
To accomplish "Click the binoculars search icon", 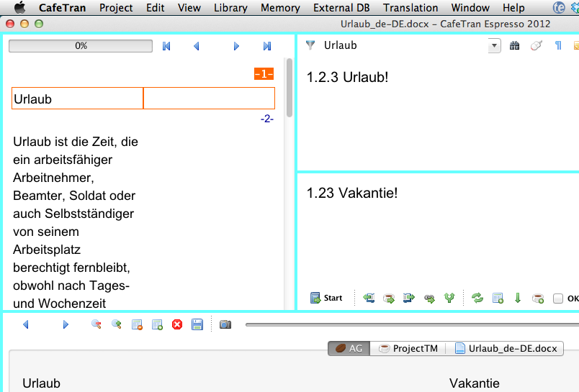I will [x=514, y=46].
